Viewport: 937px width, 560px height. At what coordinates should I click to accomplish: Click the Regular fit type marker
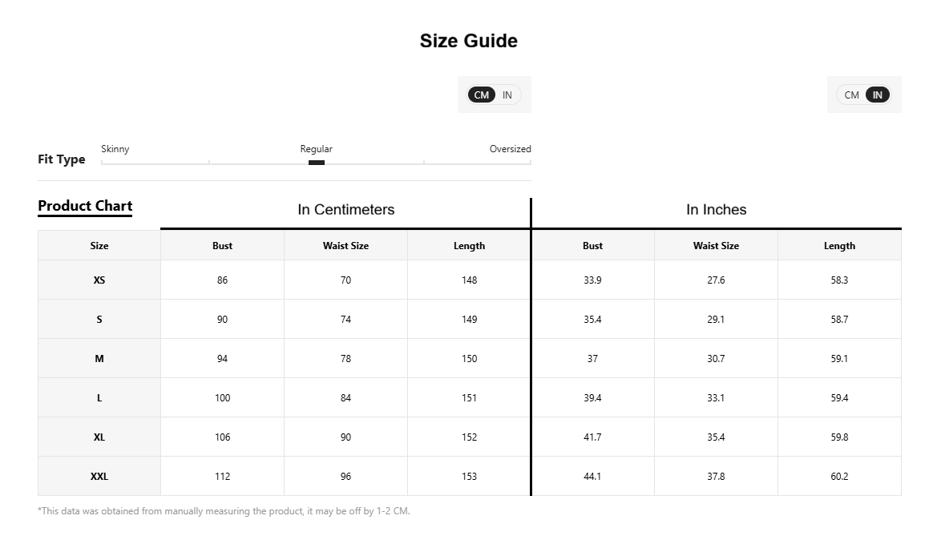[316, 163]
